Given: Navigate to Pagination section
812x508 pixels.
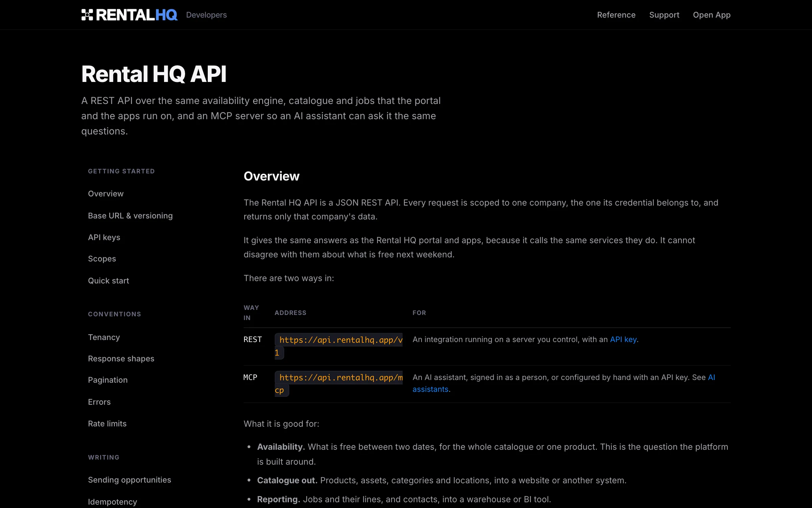Looking at the screenshot, I should (108, 380).
